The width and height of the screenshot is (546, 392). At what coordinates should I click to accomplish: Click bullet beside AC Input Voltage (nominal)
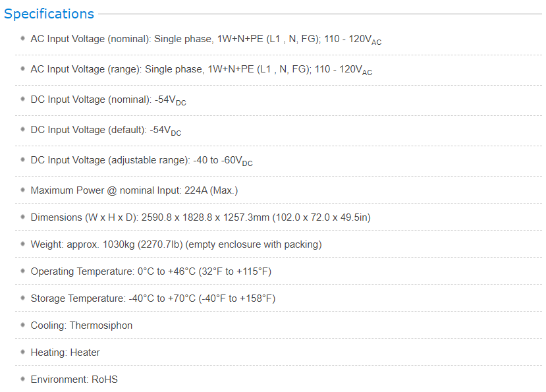click(x=22, y=38)
